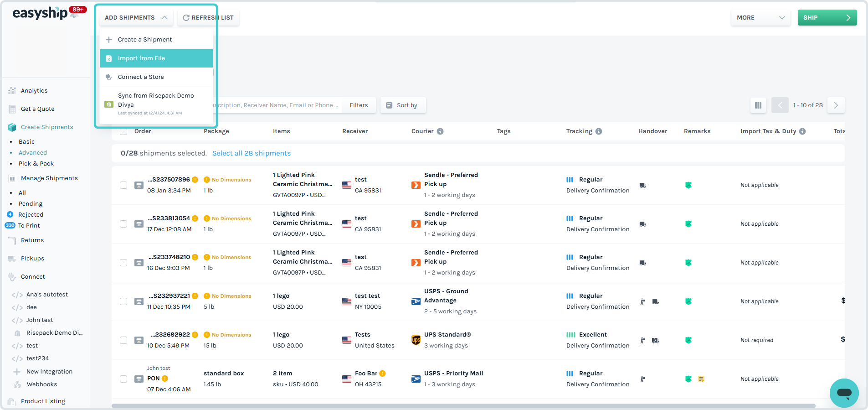
Task: Open the chat support bubble
Action: [844, 393]
